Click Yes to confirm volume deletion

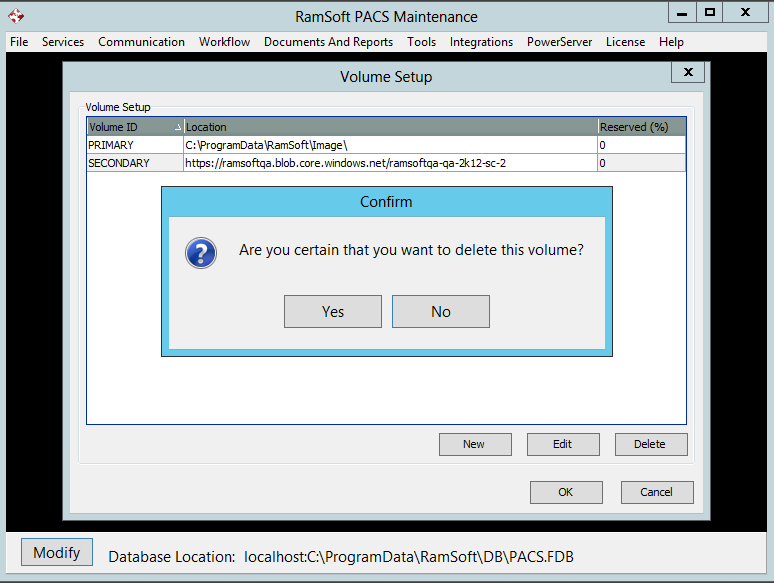332,311
